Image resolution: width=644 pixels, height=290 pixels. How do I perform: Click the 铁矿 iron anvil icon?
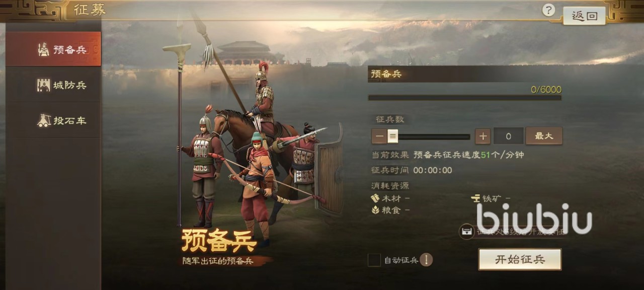pyautogui.click(x=475, y=198)
